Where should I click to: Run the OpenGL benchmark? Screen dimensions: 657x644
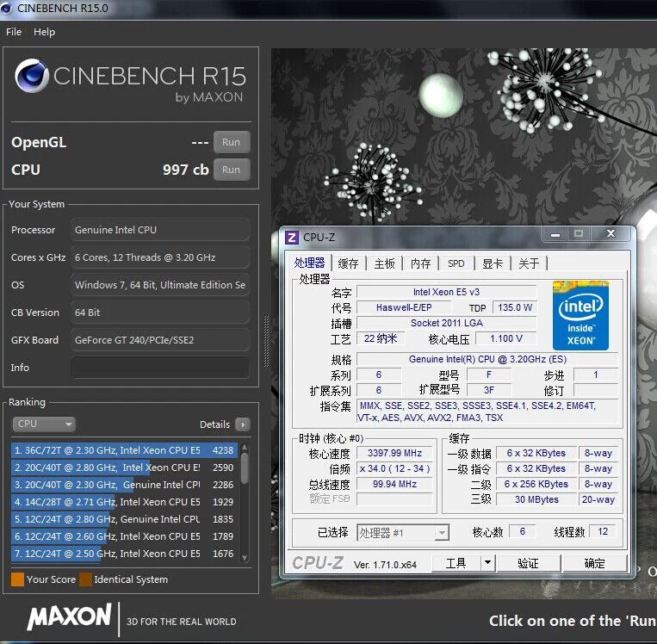232,142
